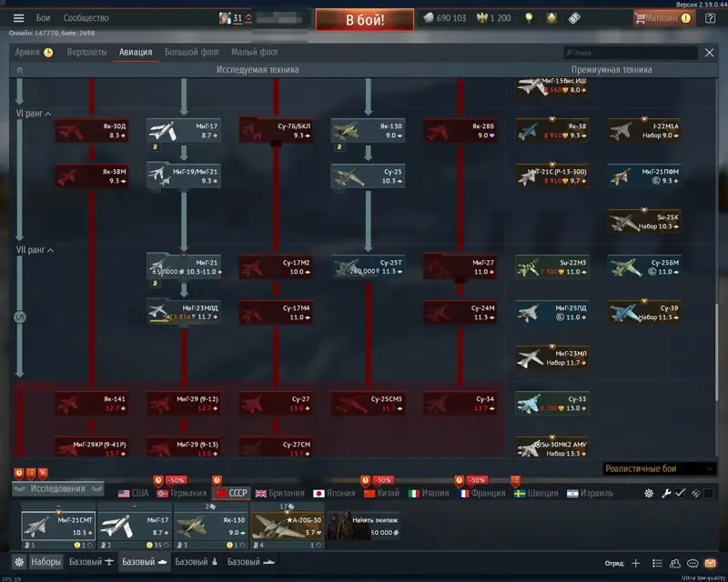Select the Германия nation tab
Screen dimensions: 728x582
[x=183, y=494]
